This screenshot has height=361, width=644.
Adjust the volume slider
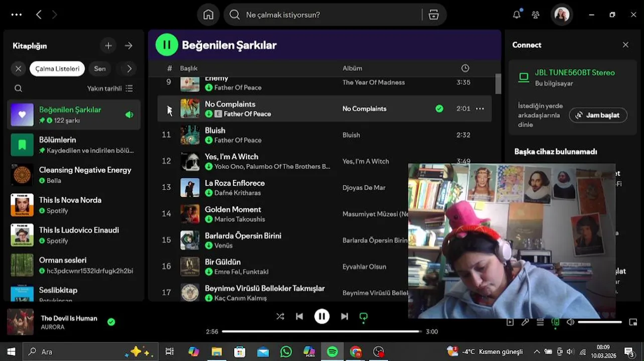(x=600, y=322)
